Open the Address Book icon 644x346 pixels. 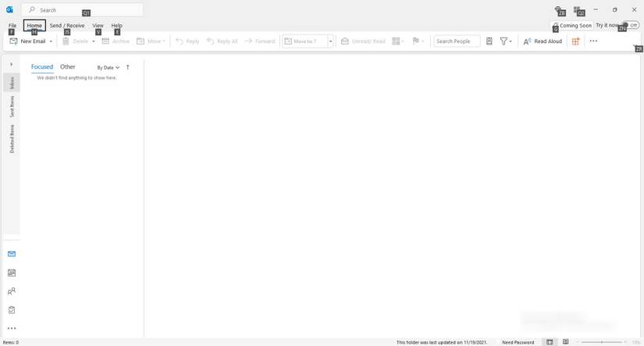489,41
